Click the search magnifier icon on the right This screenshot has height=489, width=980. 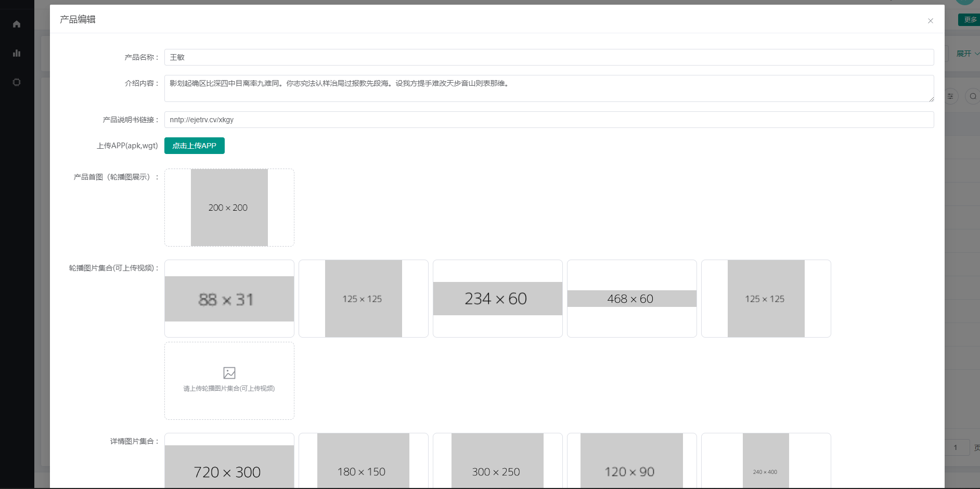[x=974, y=96]
